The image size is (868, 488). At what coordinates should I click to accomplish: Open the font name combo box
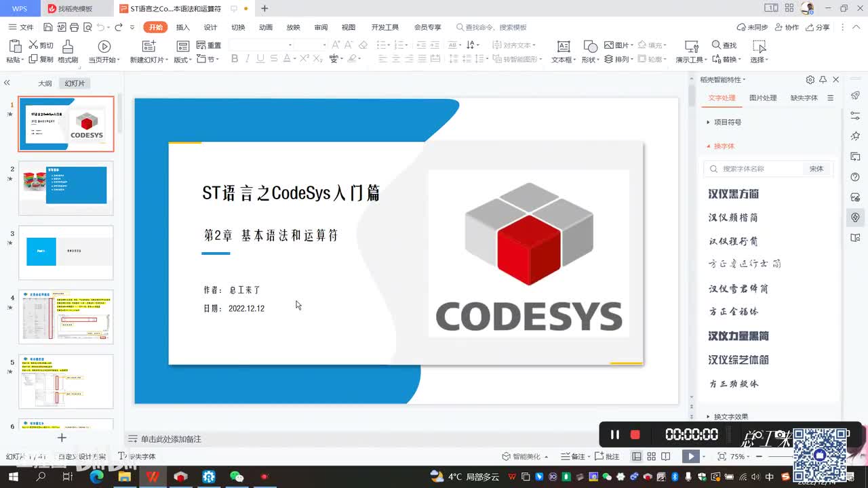coord(262,45)
